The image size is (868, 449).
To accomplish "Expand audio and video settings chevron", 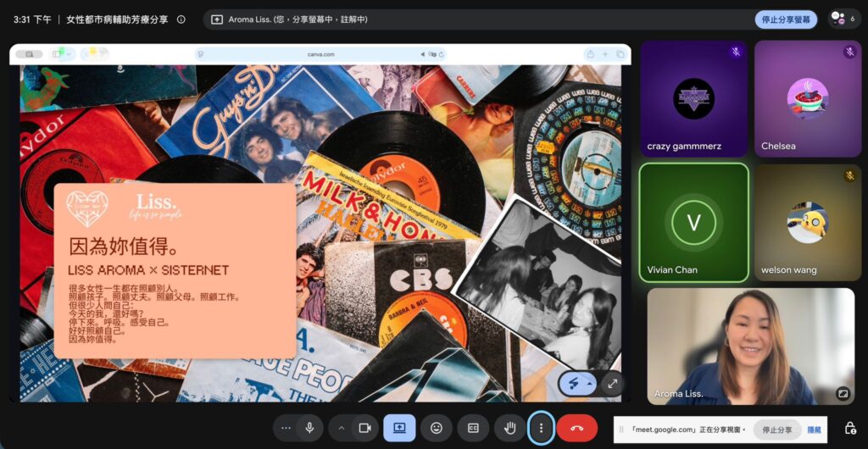I will click(x=341, y=428).
